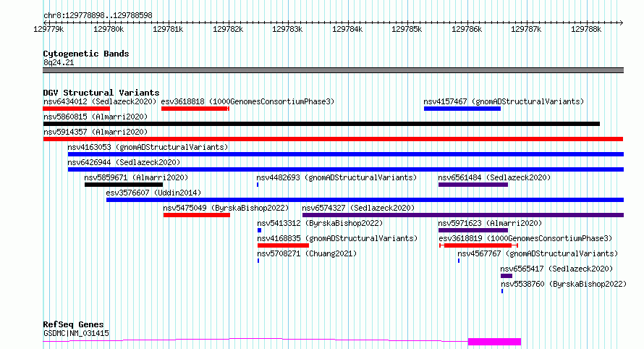Click the RefSeq Genes track title
Image resolution: width=644 pixels, height=349 pixels.
73,325
